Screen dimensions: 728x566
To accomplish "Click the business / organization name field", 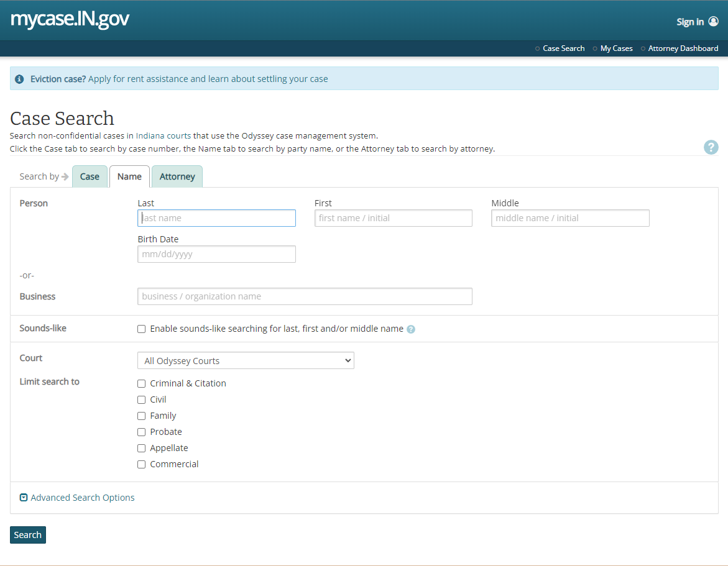I will click(x=305, y=296).
